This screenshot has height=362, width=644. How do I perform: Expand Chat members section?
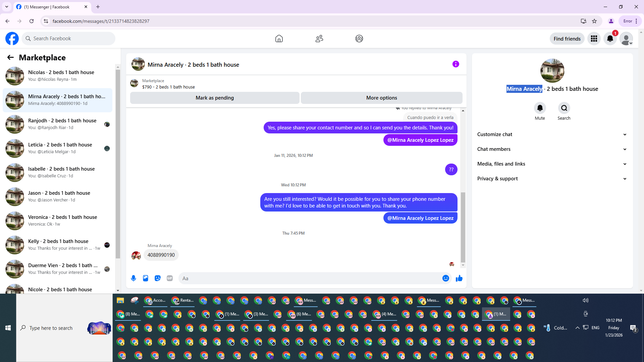[552, 149]
